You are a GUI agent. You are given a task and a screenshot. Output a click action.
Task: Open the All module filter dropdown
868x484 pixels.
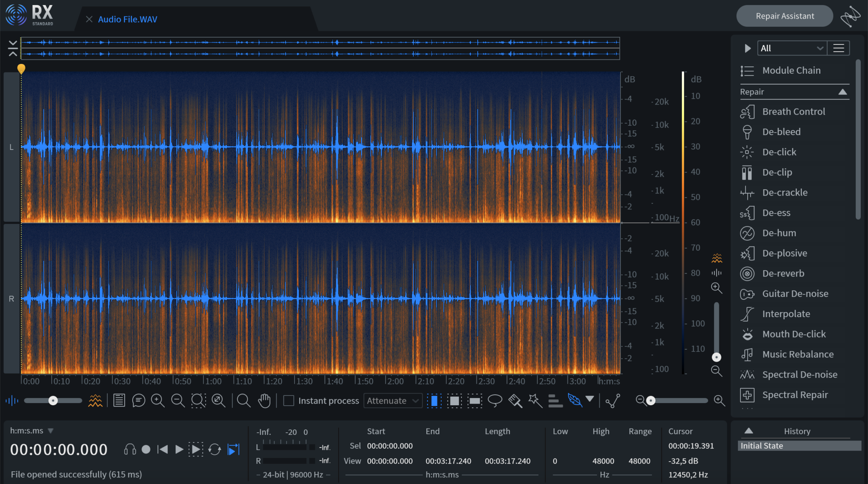pyautogui.click(x=791, y=48)
